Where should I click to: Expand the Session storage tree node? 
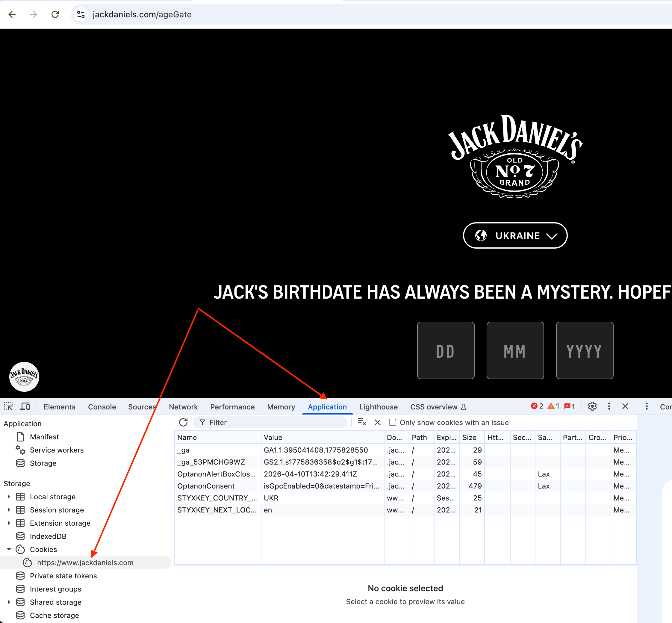9,510
